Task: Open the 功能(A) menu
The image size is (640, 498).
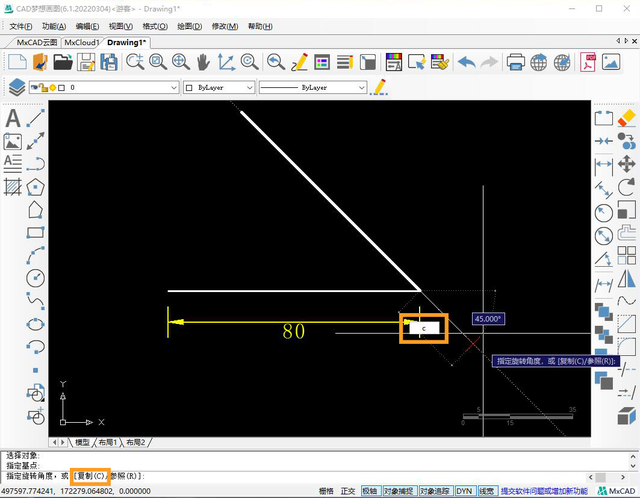Action: pos(54,27)
